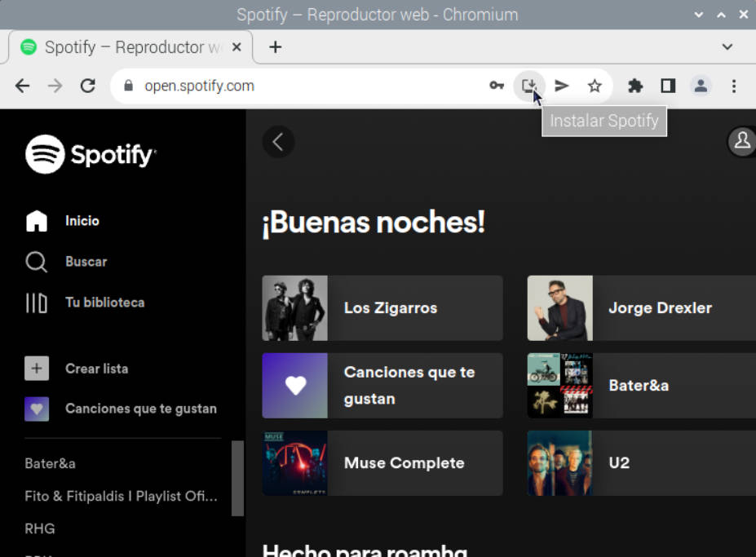Click the Jorge Drexler portrait thumbnail
756x557 pixels.
tap(559, 308)
